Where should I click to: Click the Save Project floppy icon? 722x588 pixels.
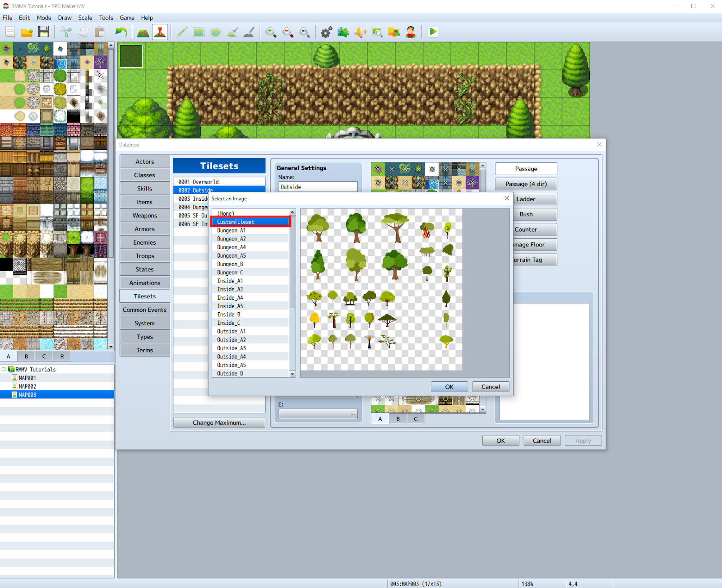44,32
